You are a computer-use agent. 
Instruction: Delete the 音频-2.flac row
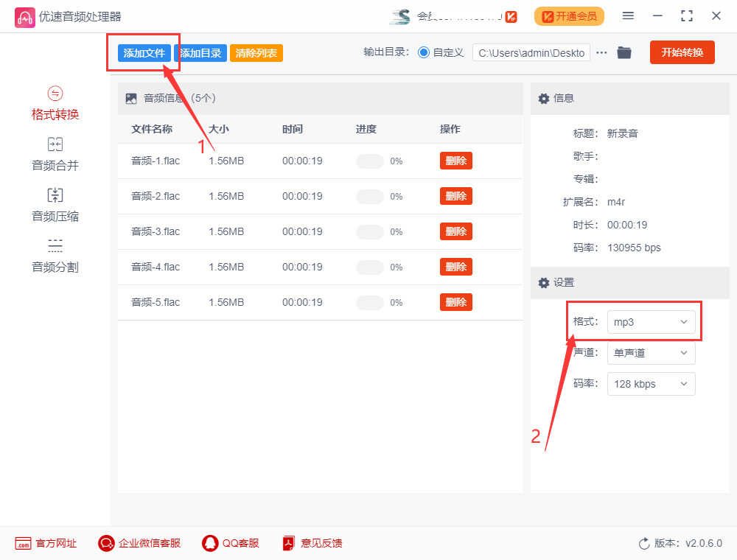coord(456,196)
